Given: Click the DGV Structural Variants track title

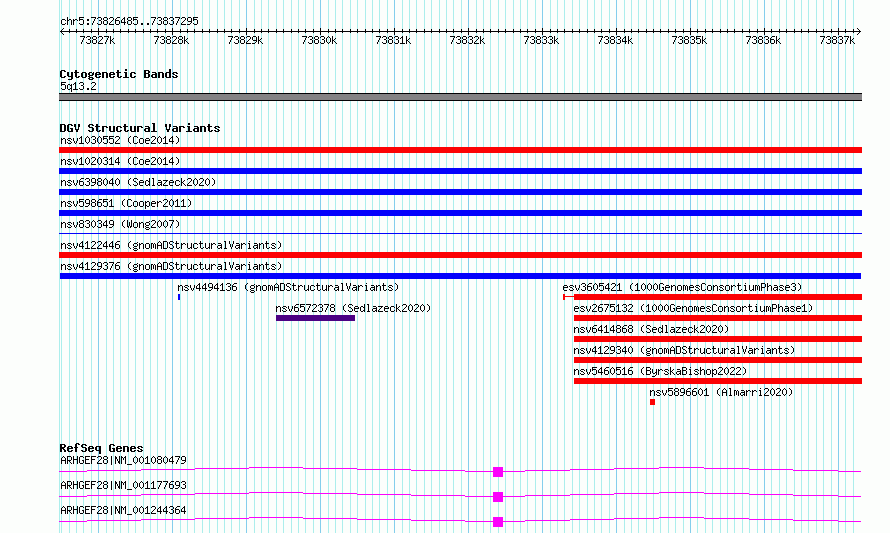Looking at the screenshot, I should point(140,128).
